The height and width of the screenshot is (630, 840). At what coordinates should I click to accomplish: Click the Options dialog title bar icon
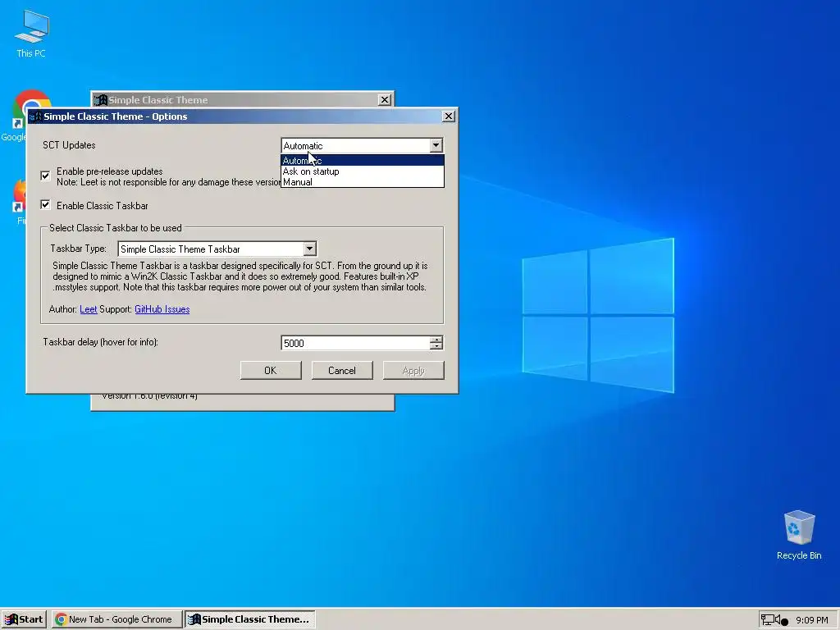pyautogui.click(x=35, y=116)
